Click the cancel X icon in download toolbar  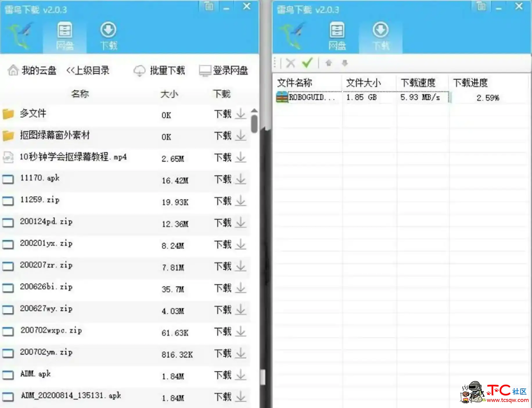click(x=290, y=63)
